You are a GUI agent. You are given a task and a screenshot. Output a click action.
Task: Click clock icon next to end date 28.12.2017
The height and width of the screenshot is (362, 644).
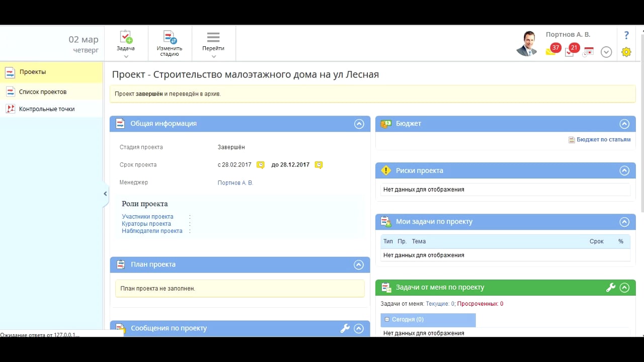click(318, 165)
